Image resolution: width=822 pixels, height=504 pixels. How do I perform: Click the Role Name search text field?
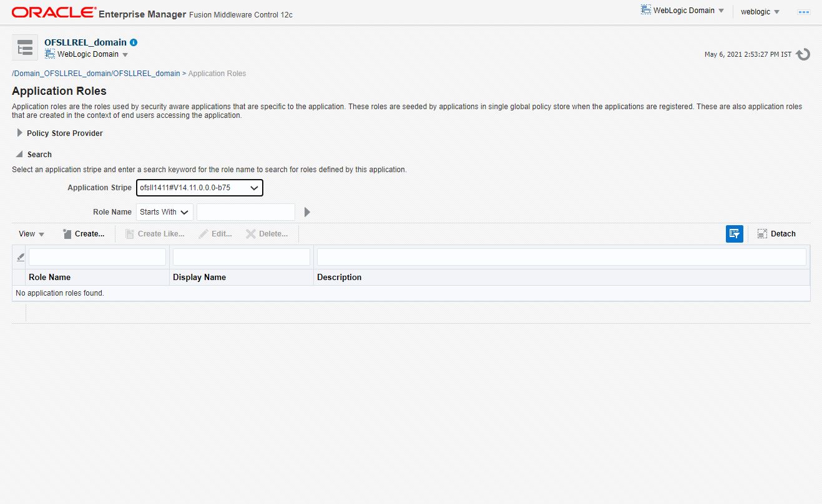[246, 212]
